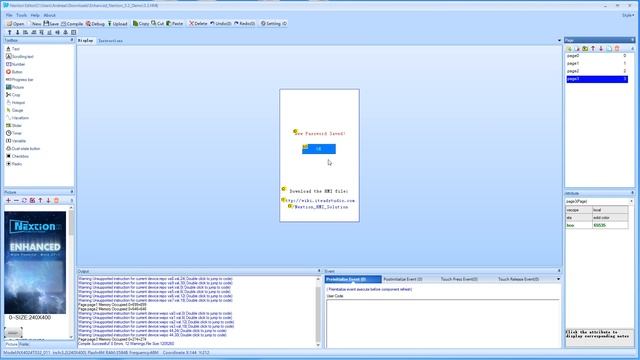Select the blue OK button on canvas
The image size is (640, 360).
(x=319, y=149)
